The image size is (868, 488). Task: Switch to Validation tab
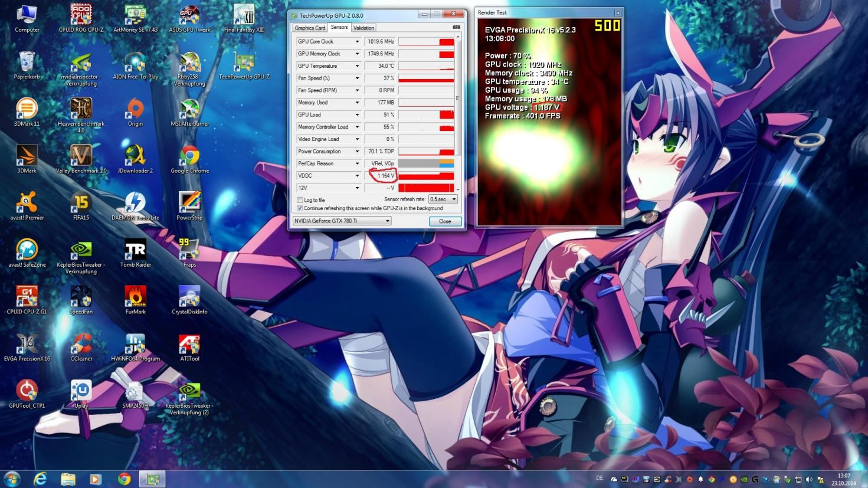363,28
